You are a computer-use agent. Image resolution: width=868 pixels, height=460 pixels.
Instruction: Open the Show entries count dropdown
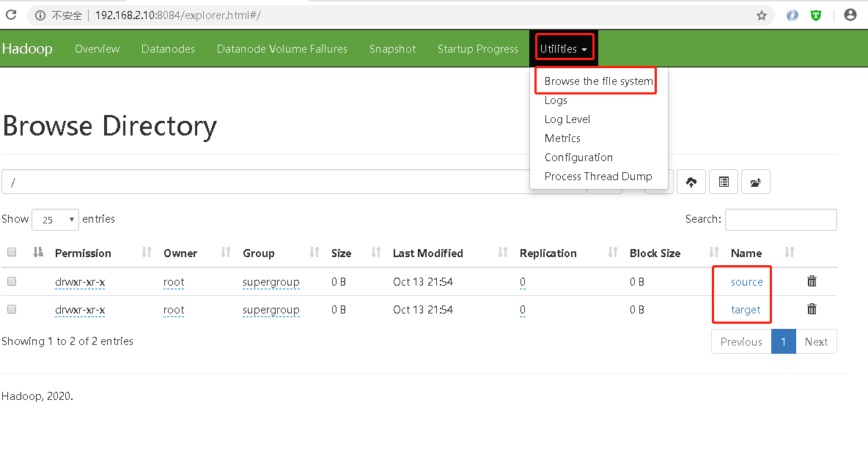(56, 220)
